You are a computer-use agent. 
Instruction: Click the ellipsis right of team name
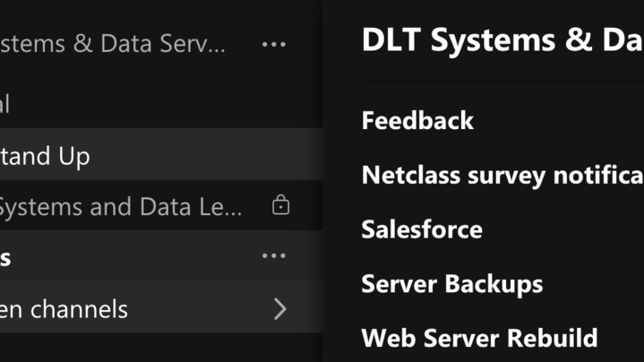click(x=273, y=43)
